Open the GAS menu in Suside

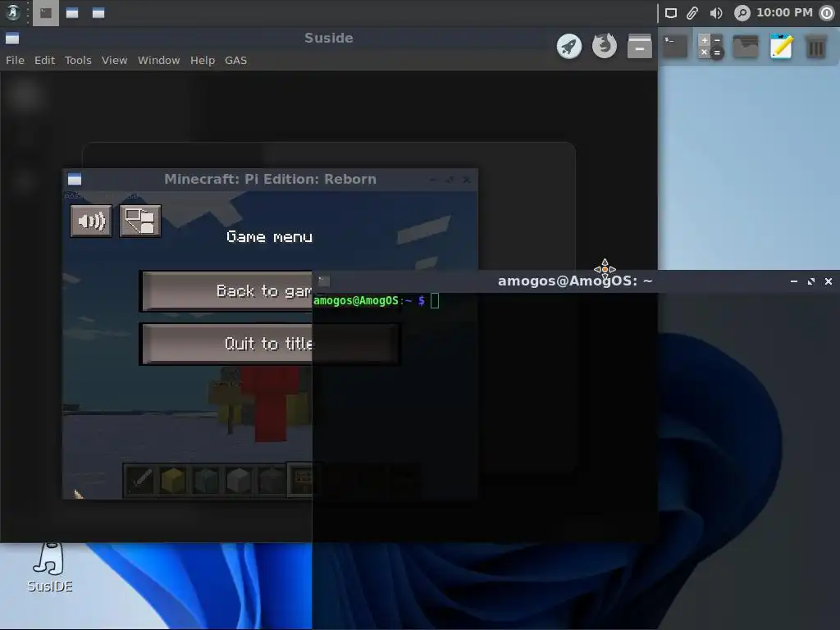coord(235,60)
